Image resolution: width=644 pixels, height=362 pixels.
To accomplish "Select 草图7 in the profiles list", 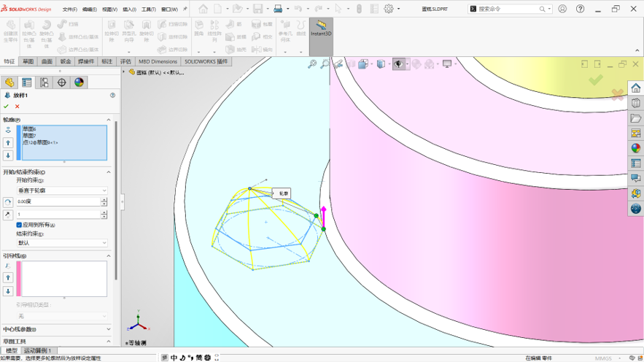I will (29, 136).
